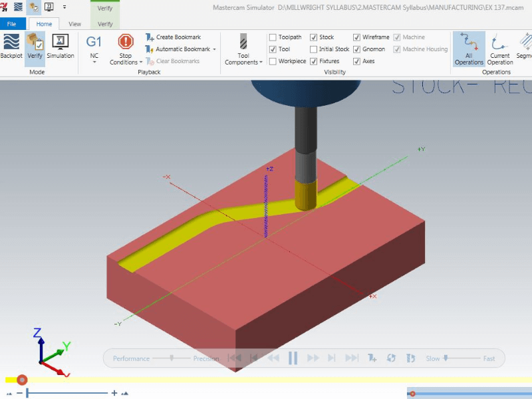532x399 pixels.
Task: Uncheck the Wireframe checkbox
Action: 357,37
